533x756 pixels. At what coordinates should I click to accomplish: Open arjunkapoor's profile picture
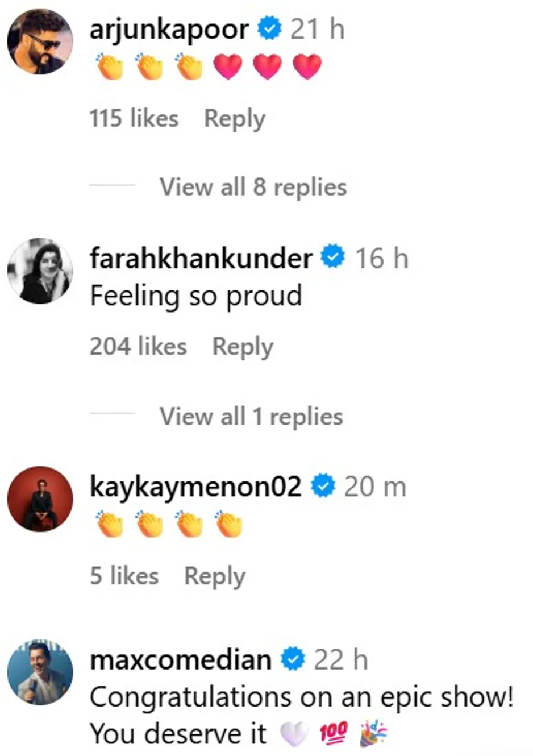pos(40,41)
